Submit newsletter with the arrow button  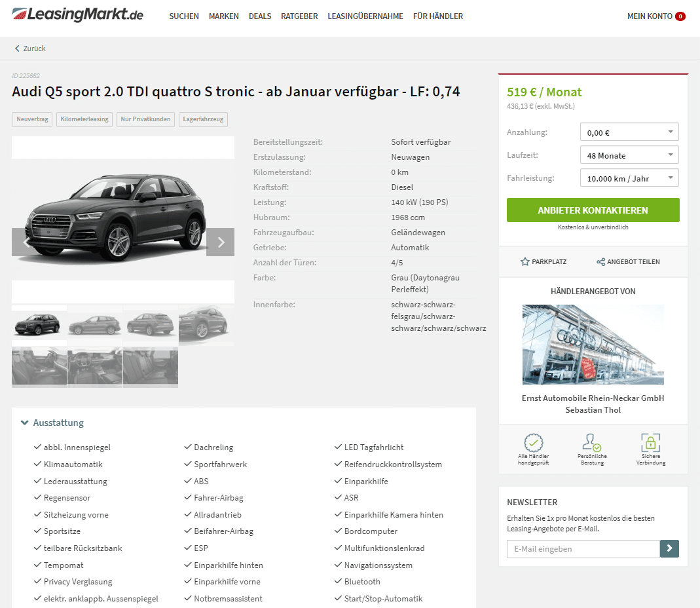pyautogui.click(x=669, y=548)
